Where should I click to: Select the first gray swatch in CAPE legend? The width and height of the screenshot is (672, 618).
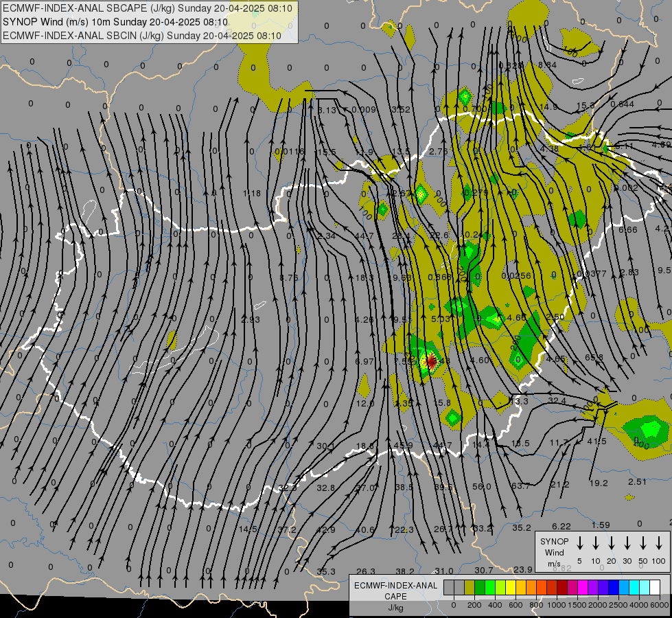coord(449,588)
